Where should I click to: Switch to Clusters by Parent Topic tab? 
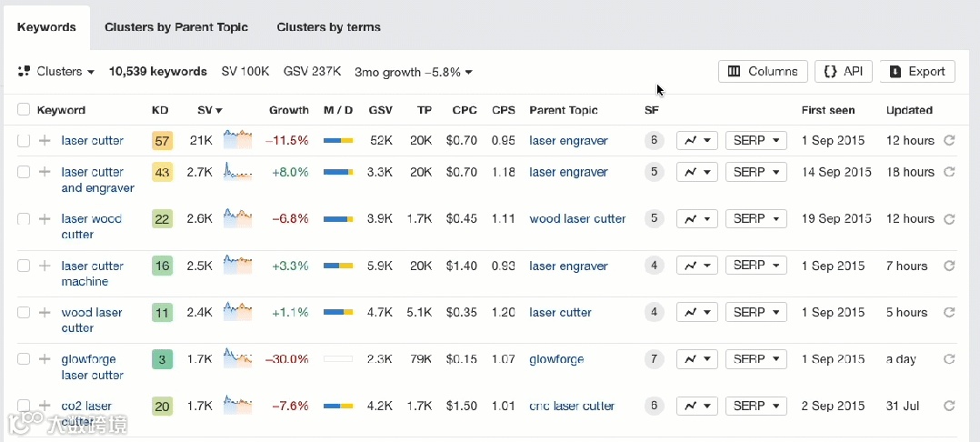click(176, 27)
